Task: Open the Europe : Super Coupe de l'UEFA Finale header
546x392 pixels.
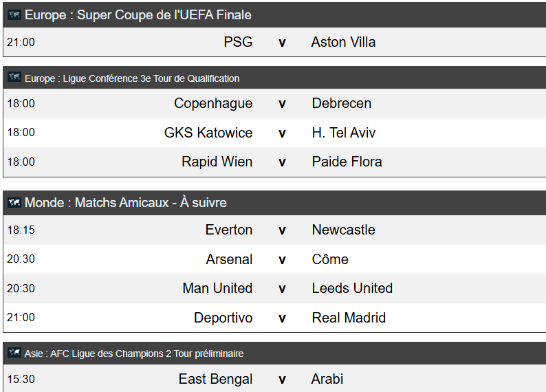Action: [x=138, y=15]
